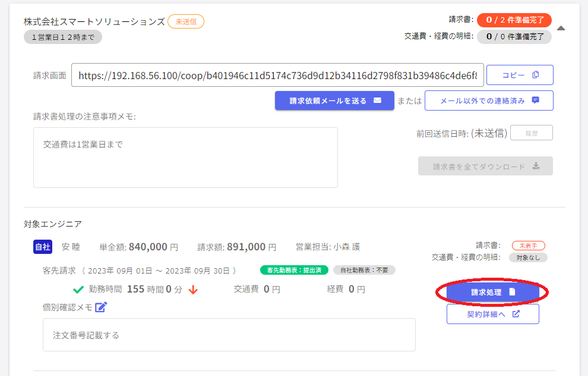Open contract details via external link icon
The height and width of the screenshot is (377, 588).
[x=516, y=314]
